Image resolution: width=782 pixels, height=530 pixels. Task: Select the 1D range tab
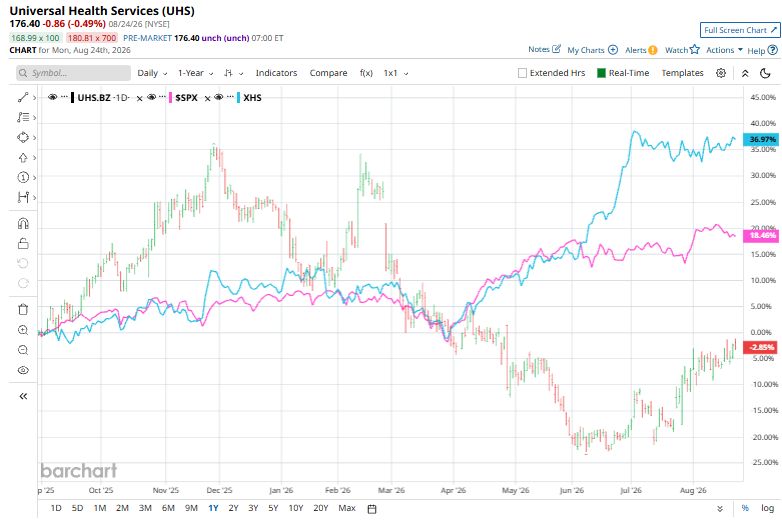[56, 508]
